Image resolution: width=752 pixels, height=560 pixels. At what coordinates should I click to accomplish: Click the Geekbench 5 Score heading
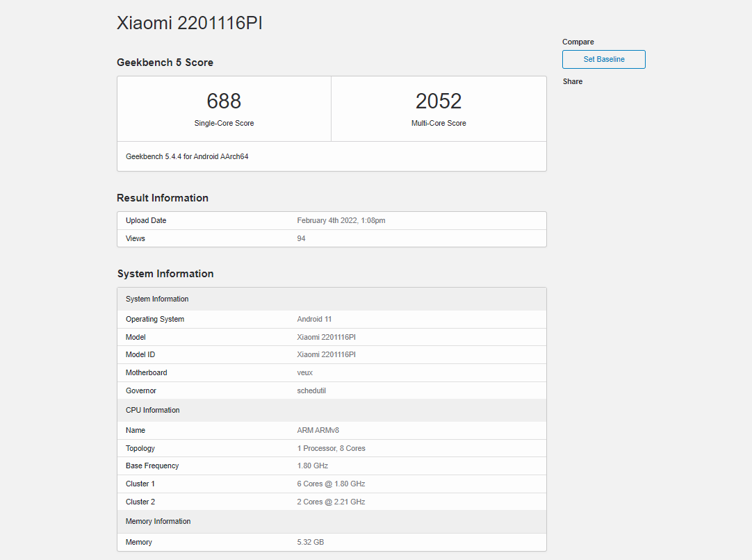click(165, 63)
